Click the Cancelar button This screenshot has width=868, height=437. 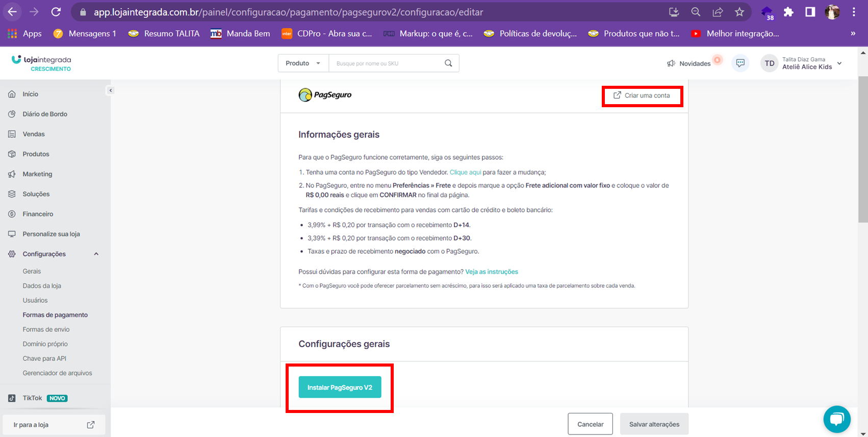(590, 424)
